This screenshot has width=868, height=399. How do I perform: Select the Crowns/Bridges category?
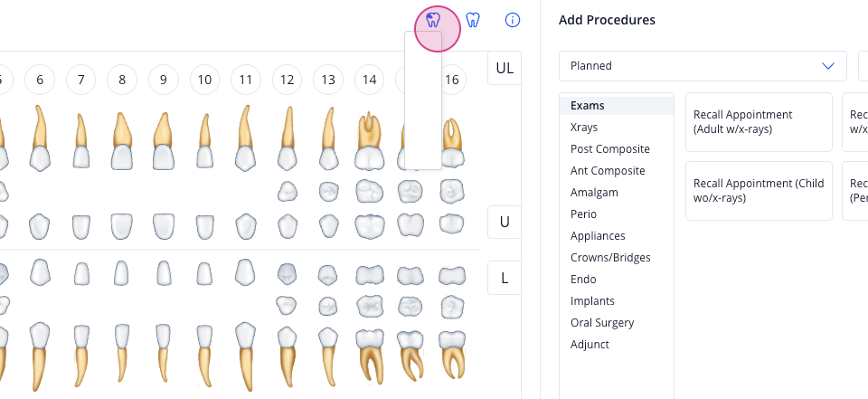(x=610, y=258)
